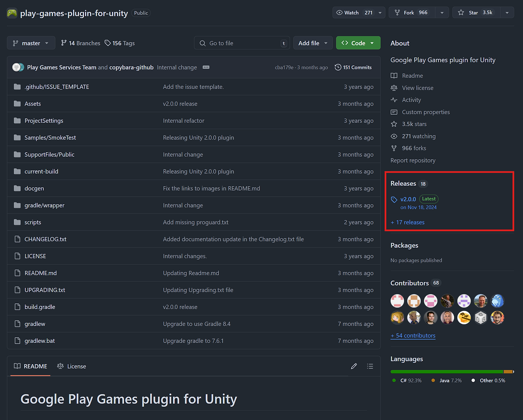Click the first pink contributor avatar
This screenshot has height=420, width=523.
click(397, 301)
